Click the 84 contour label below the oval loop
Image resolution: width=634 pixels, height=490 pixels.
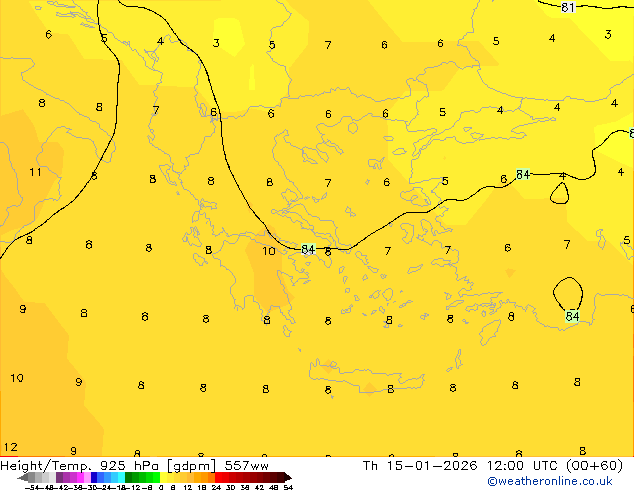point(572,316)
